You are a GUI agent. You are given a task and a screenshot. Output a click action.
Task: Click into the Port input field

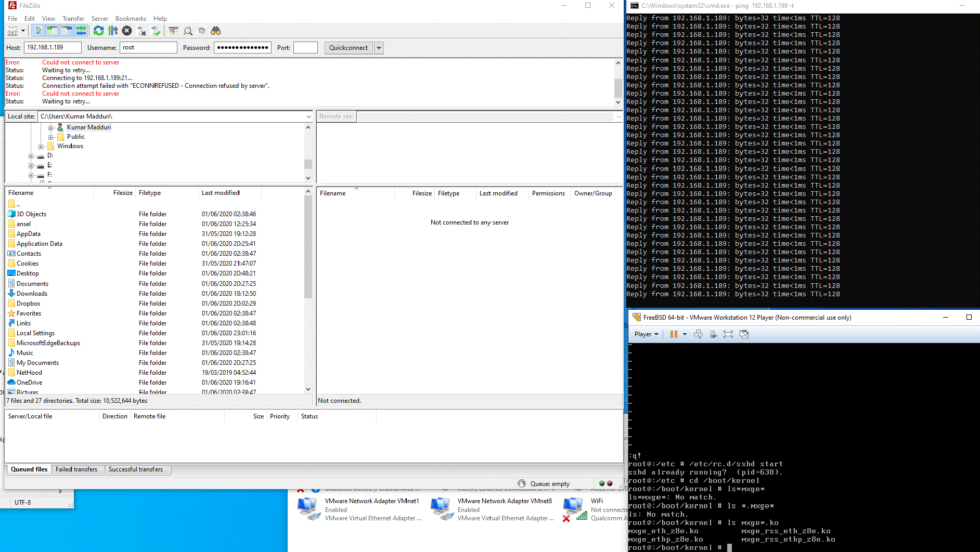305,48
